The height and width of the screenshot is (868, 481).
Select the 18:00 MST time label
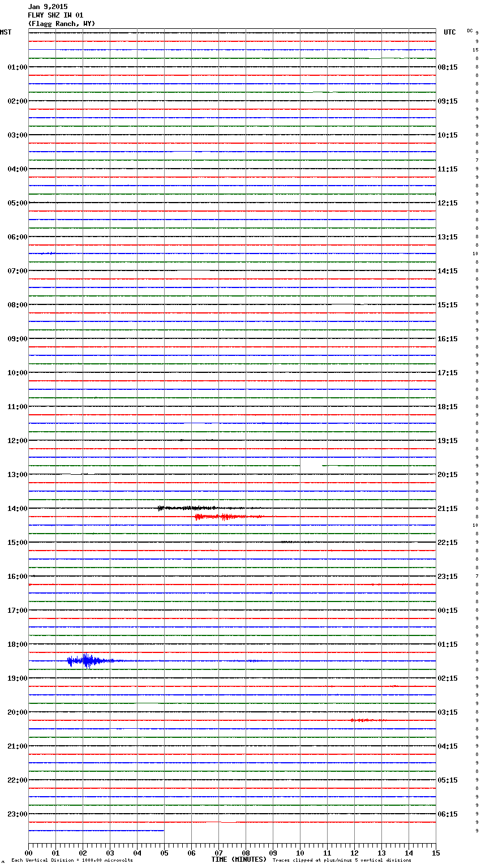(18, 644)
